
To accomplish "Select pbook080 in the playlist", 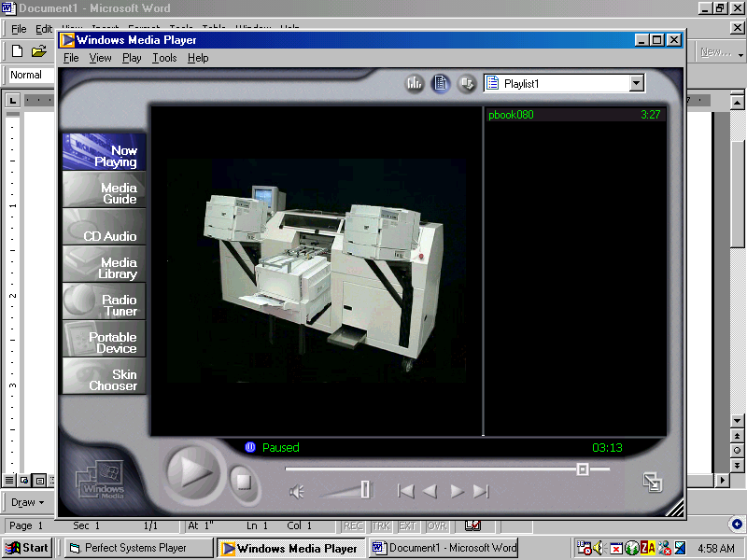I will pos(512,115).
